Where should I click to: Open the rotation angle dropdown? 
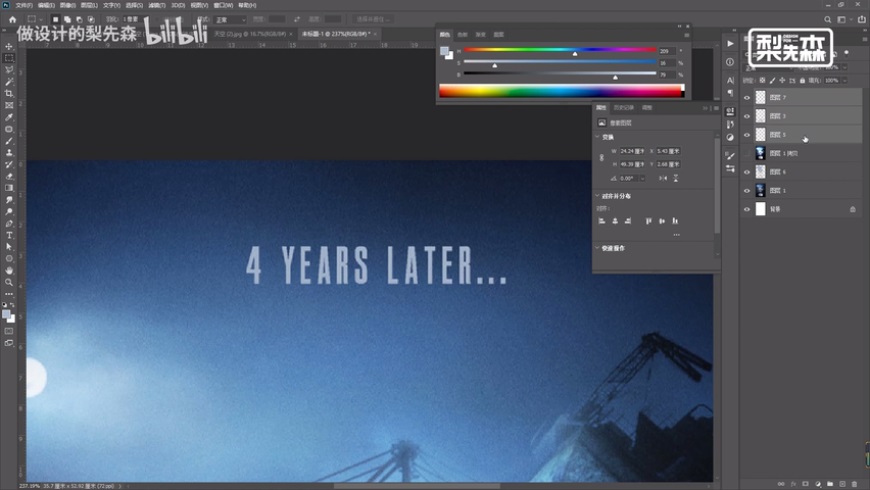(643, 179)
